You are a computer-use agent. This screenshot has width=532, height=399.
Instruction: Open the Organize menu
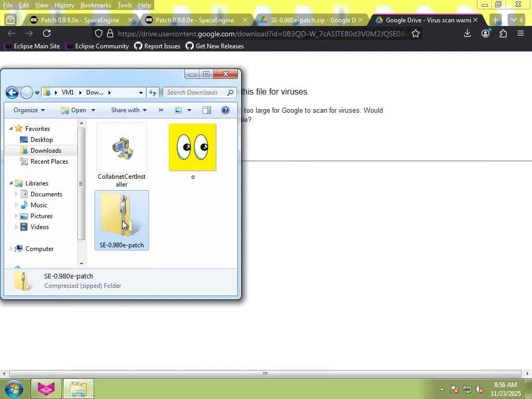(29, 110)
